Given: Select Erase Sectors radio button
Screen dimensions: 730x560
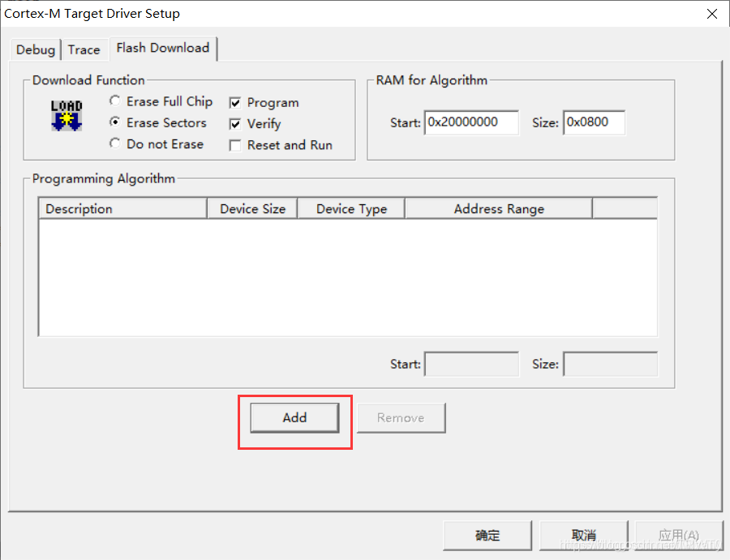Looking at the screenshot, I should point(115,122).
